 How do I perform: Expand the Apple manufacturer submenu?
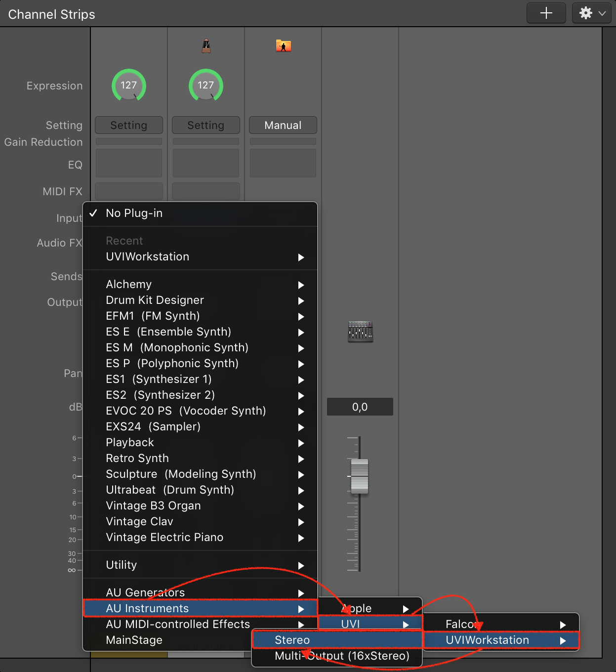point(370,608)
